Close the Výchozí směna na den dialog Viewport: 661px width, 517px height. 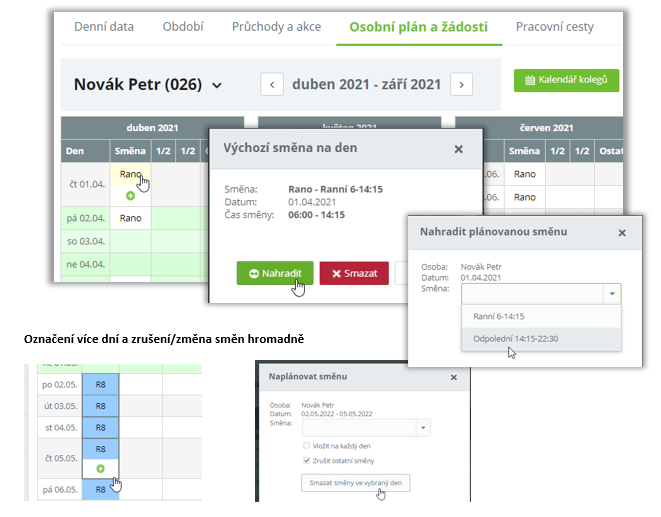(459, 149)
